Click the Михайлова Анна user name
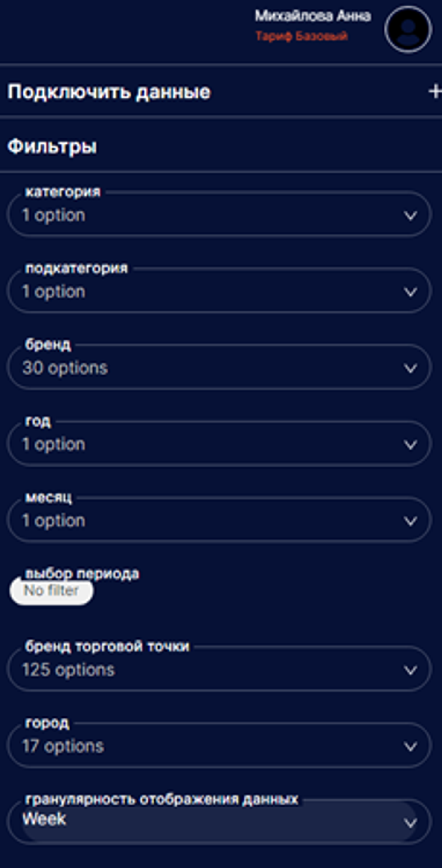 click(313, 16)
